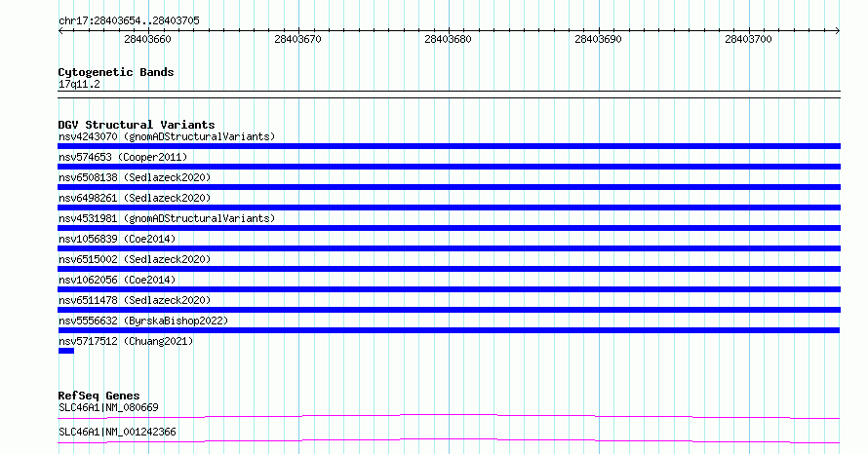The width and height of the screenshot is (868, 454).
Task: Click ruler position label 28403690
Action: (598, 39)
